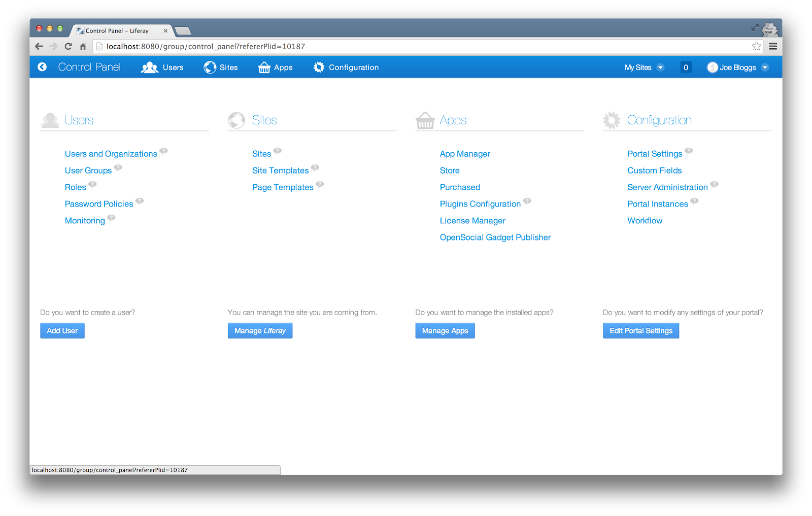
Task: Reload the page with the refresh icon
Action: pos(68,46)
